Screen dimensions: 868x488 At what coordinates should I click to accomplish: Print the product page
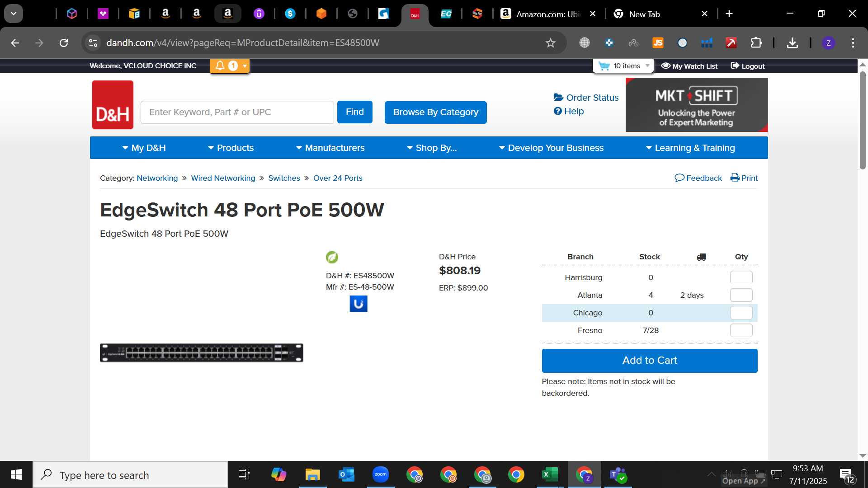click(x=744, y=178)
